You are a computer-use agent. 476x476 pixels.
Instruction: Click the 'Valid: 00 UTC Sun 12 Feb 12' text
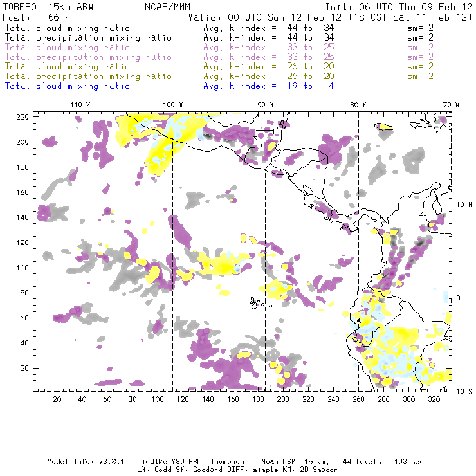[x=265, y=17]
